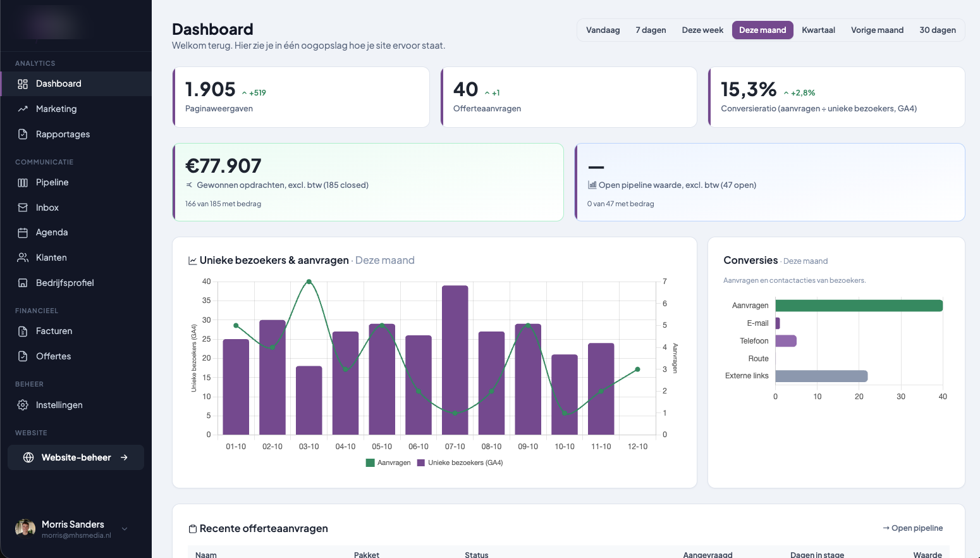Click the green Aanvragen bar in Conversies
The height and width of the screenshot is (558, 980).
(859, 306)
